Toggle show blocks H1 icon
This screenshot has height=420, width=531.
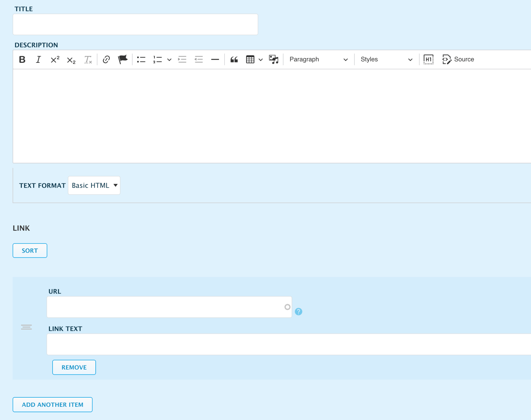[428, 59]
